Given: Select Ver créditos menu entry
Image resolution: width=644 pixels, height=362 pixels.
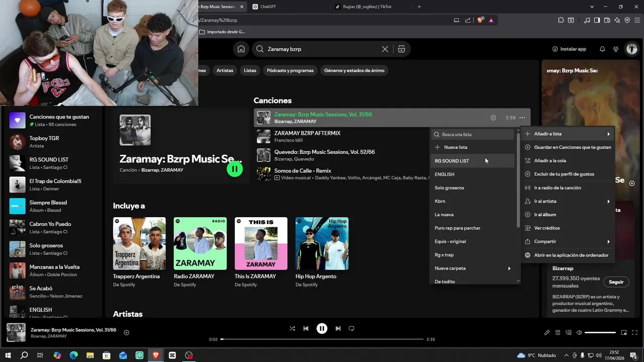Looking at the screenshot, I should (x=567, y=228).
